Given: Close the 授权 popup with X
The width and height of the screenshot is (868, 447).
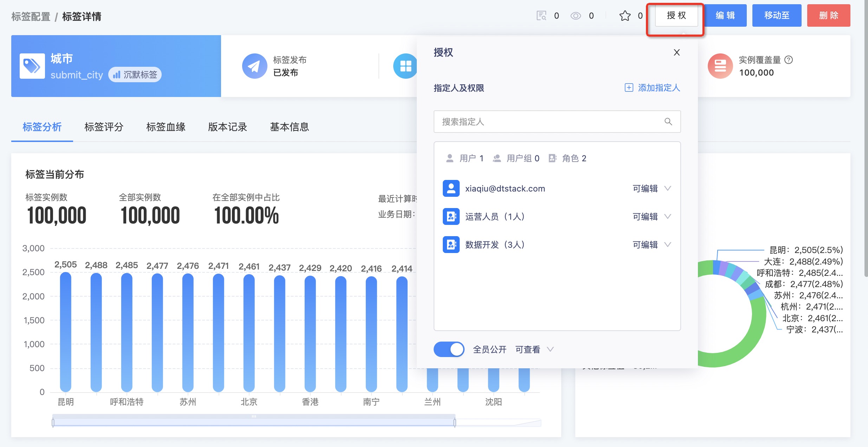Looking at the screenshot, I should coord(676,52).
